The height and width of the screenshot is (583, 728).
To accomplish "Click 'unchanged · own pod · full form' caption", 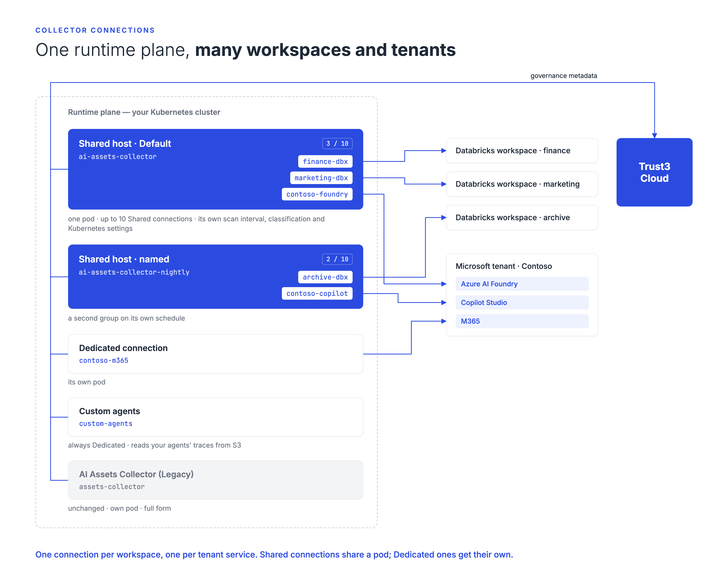I will 119,508.
